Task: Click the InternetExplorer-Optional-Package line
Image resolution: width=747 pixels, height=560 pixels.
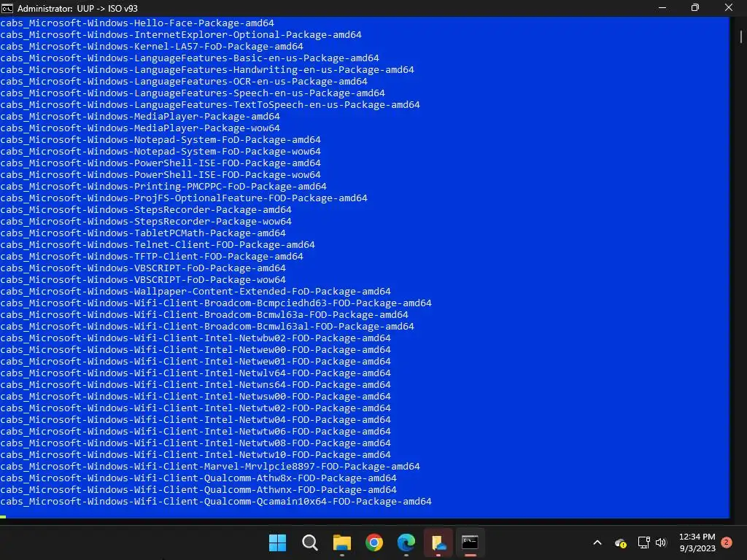Action: 181,35
